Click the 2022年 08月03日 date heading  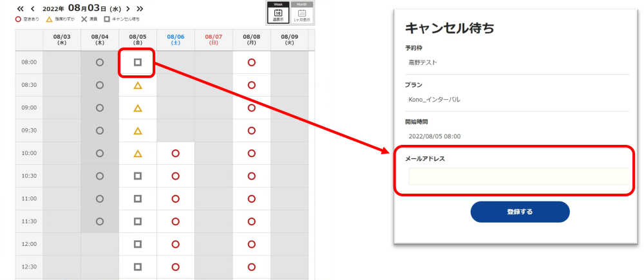[x=82, y=8]
